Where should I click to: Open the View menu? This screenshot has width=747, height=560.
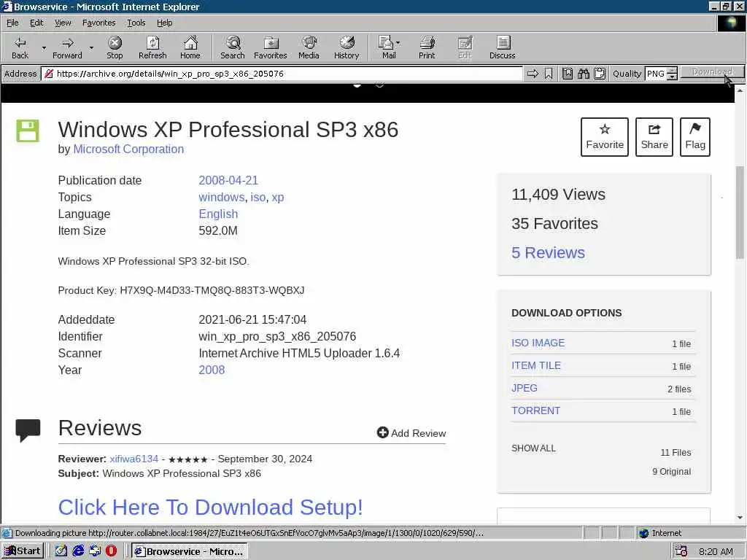63,23
